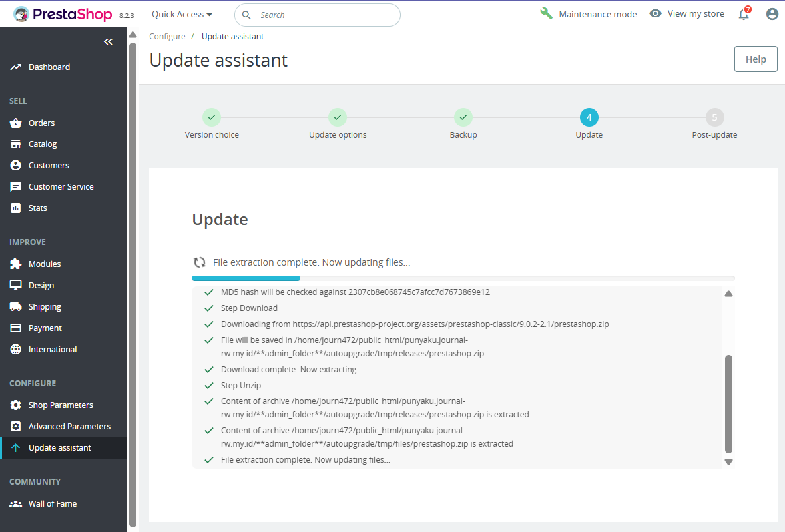Click the Shipping truck icon

point(16,307)
